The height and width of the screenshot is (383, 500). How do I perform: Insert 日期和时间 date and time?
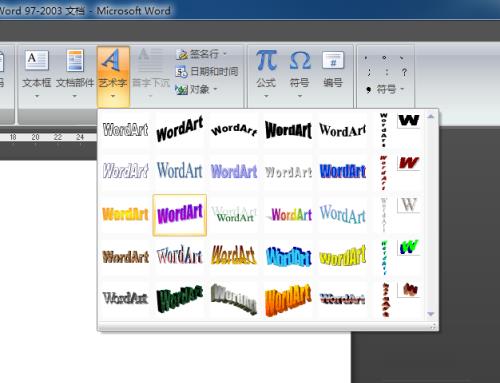tap(207, 71)
